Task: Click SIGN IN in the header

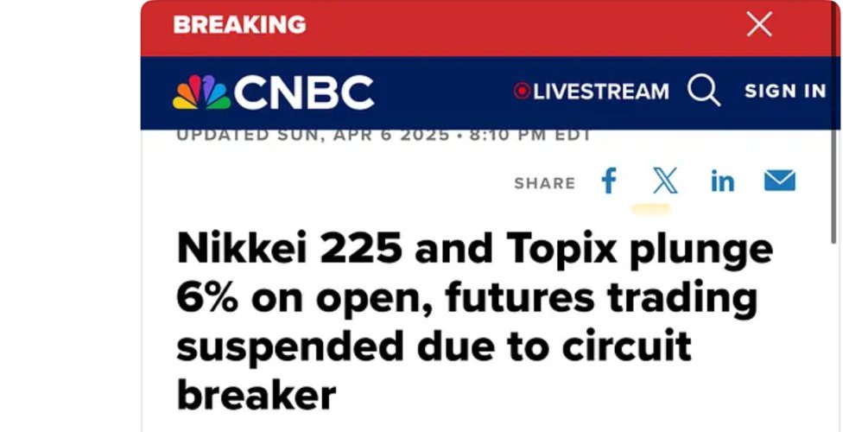Action: [x=785, y=91]
